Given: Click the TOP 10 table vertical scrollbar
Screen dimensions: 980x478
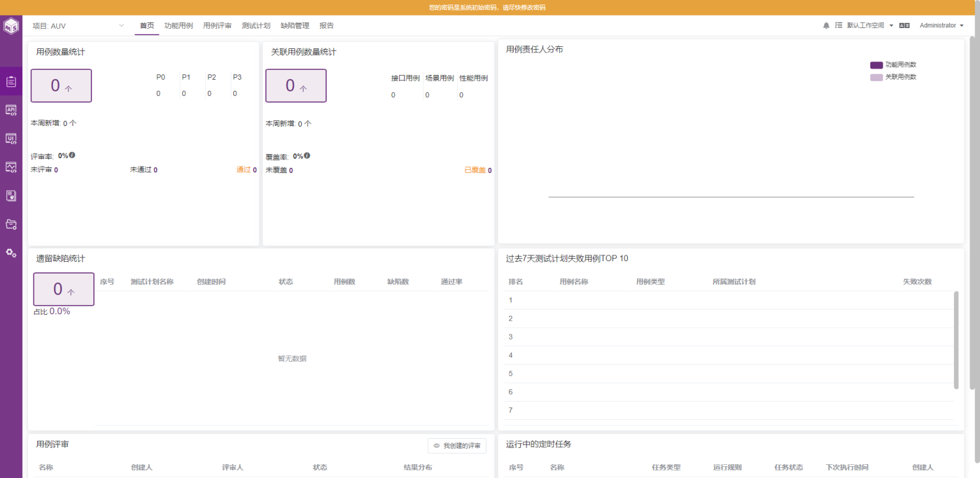Looking at the screenshot, I should pos(956,340).
